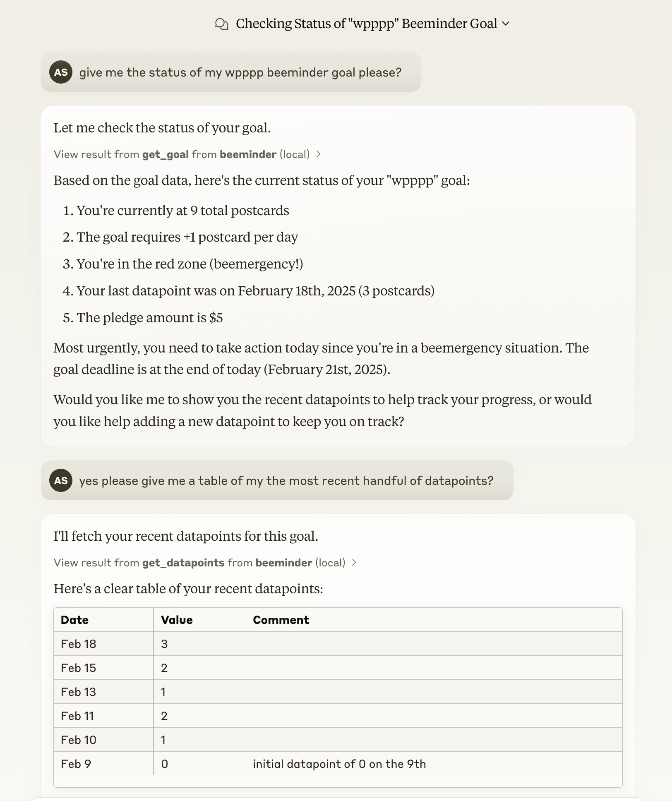The width and height of the screenshot is (672, 801).
Task: Expand the get_datapoints result chevron arrow
Action: click(x=354, y=563)
